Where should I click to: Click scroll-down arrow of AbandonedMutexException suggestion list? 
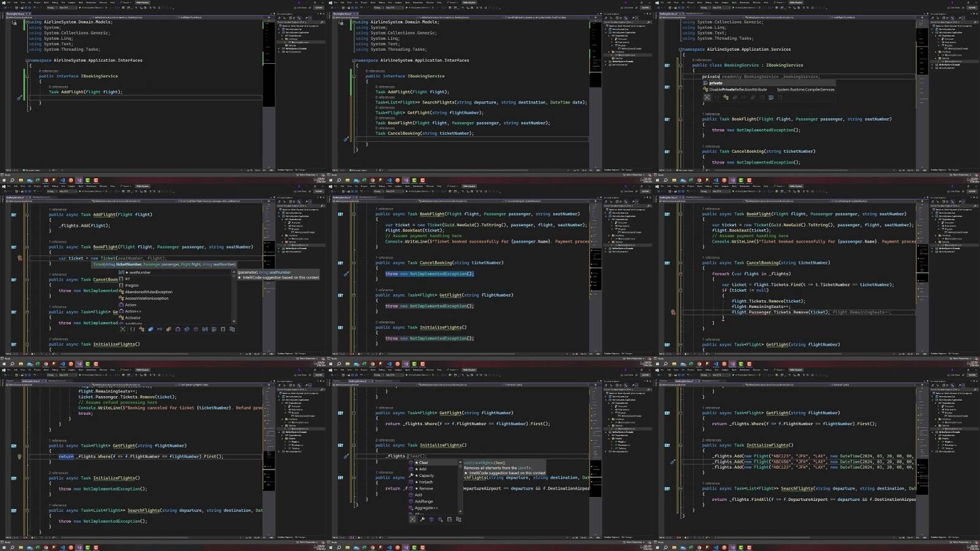coord(233,321)
